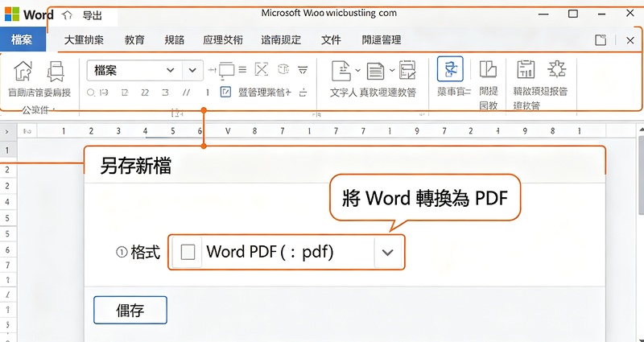644x342 pixels.
Task: Open the 遙南規定 ribbon tab
Action: point(281,39)
